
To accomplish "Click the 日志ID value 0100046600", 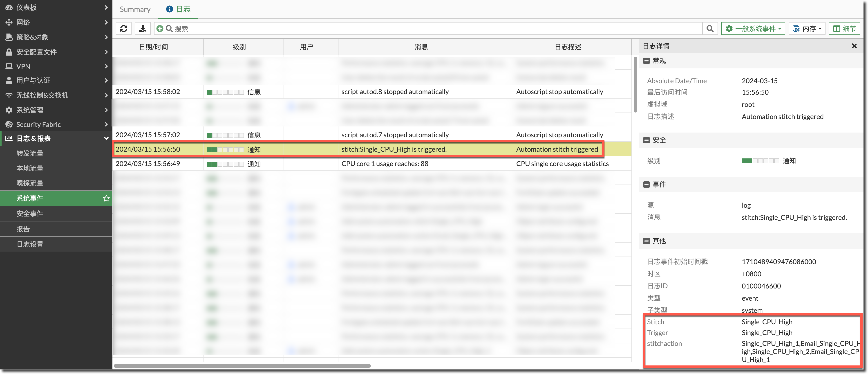I will coord(761,286).
